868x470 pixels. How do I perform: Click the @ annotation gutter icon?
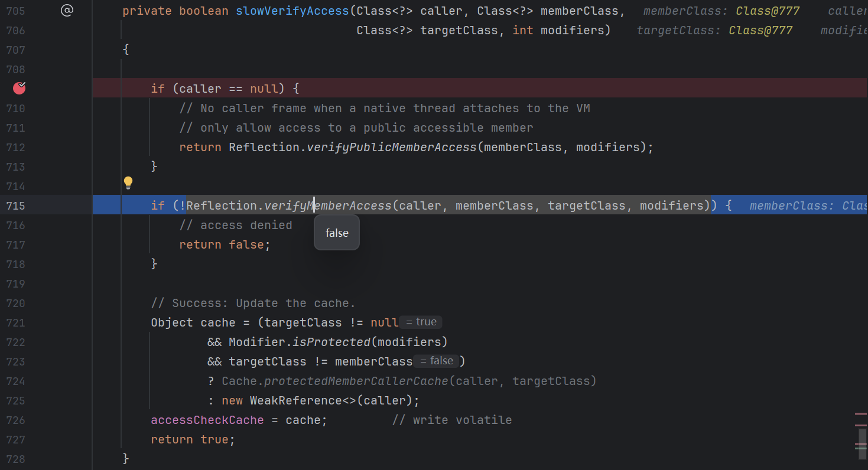67,10
